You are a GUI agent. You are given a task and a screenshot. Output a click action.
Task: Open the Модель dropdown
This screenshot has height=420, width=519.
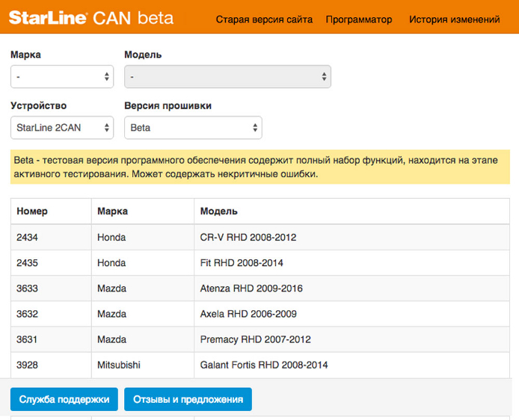click(x=228, y=77)
